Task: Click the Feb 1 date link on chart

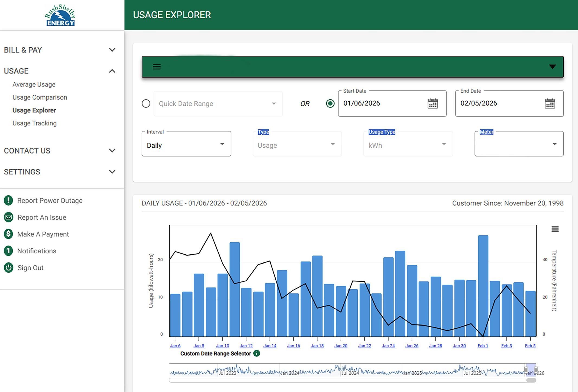Action: [483, 346]
